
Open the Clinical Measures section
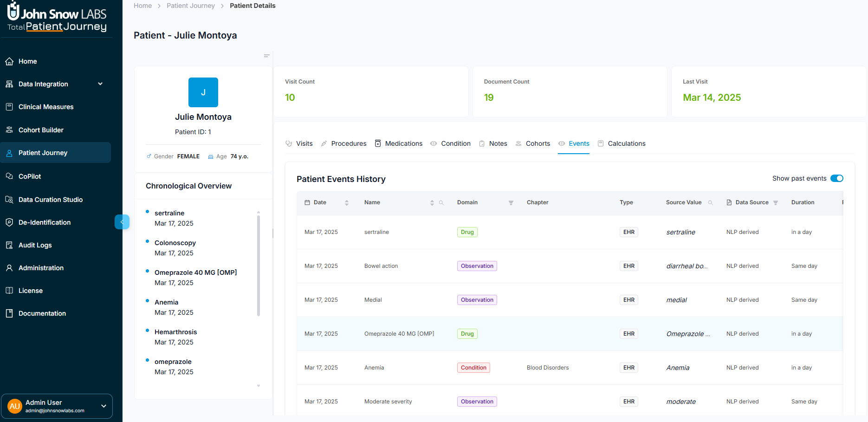[x=45, y=106]
